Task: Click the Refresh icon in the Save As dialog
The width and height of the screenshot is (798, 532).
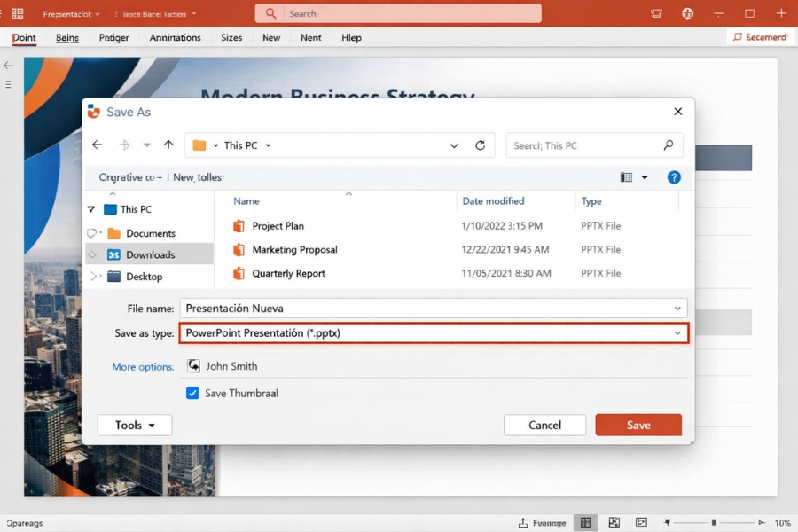Action: [479, 145]
